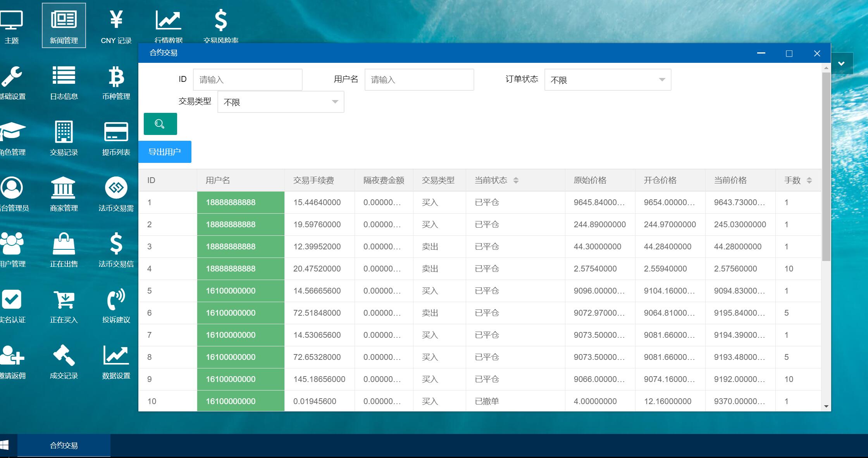Select 合约交易 taskbar tab
868x458 pixels.
(x=64, y=446)
